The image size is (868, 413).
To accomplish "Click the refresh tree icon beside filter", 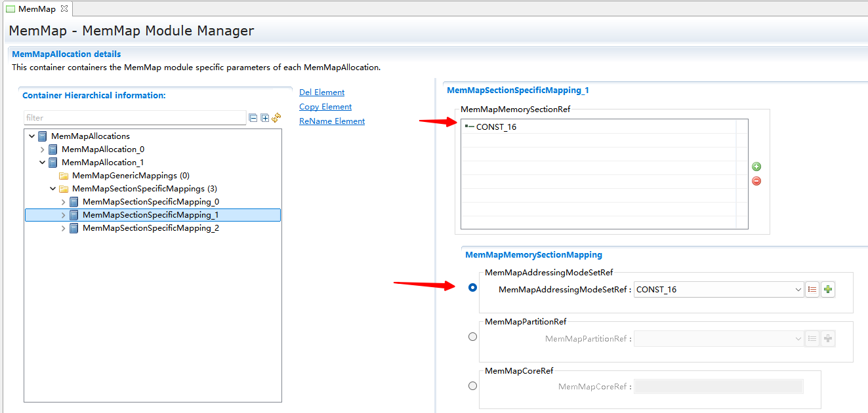I will (x=276, y=118).
